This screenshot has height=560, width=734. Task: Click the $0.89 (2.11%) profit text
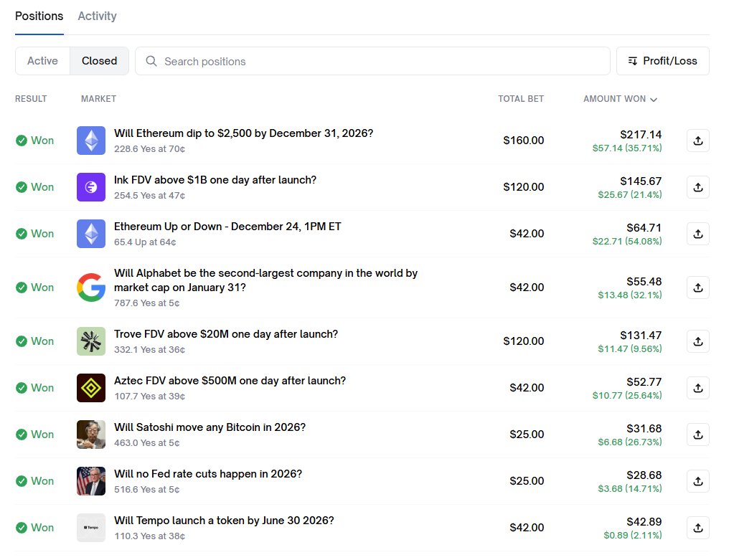(x=632, y=535)
